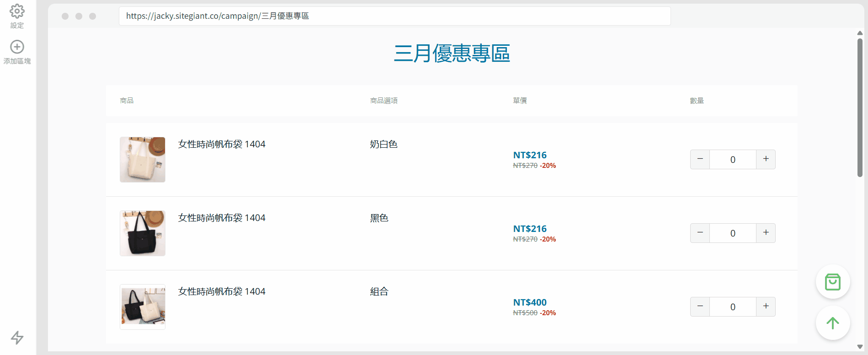The image size is (868, 355).
Task: Click the 添加區塊 add block icon
Action: 17,47
